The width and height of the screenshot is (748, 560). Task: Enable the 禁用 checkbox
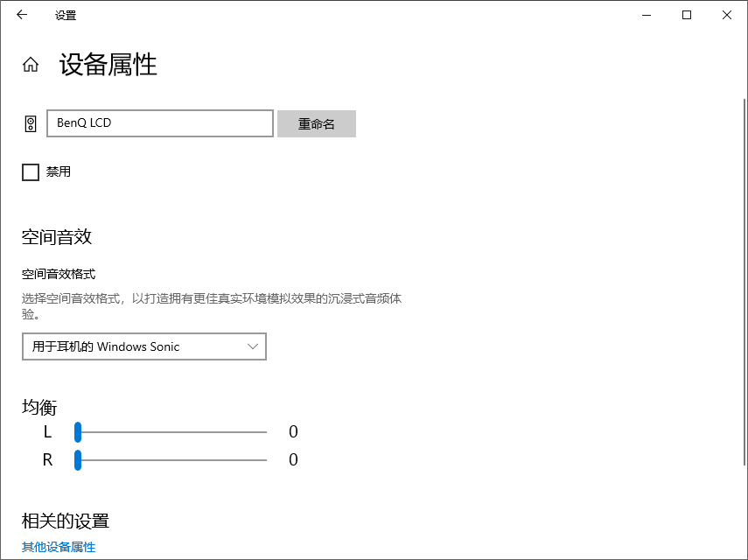(x=30, y=171)
